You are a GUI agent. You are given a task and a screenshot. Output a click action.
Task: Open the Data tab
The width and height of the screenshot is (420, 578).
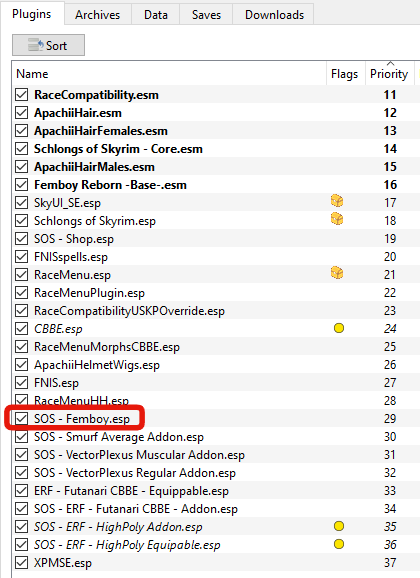156,15
